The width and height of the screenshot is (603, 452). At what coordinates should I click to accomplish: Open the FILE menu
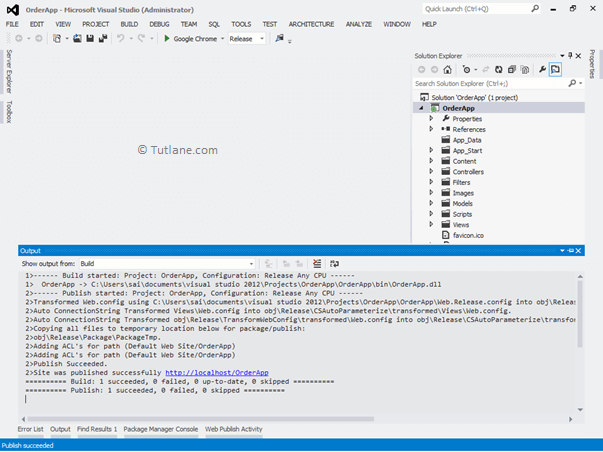coord(12,24)
